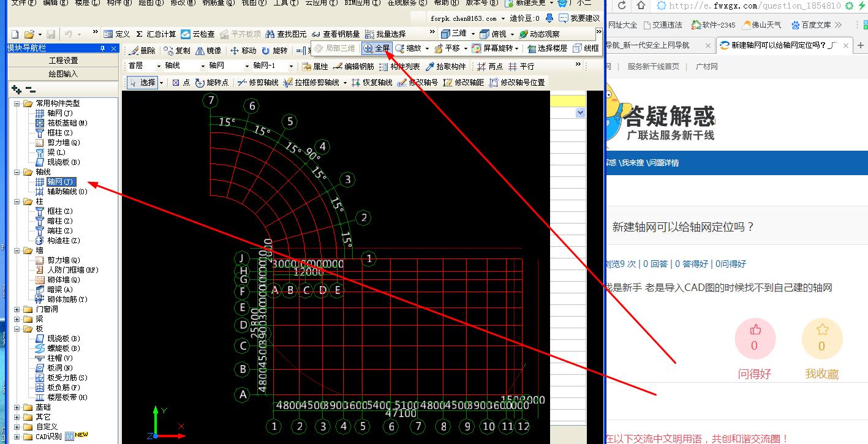This screenshot has width=868, height=444.
Task: Click the 问得好 thumbs-up button in browser
Action: [x=755, y=338]
